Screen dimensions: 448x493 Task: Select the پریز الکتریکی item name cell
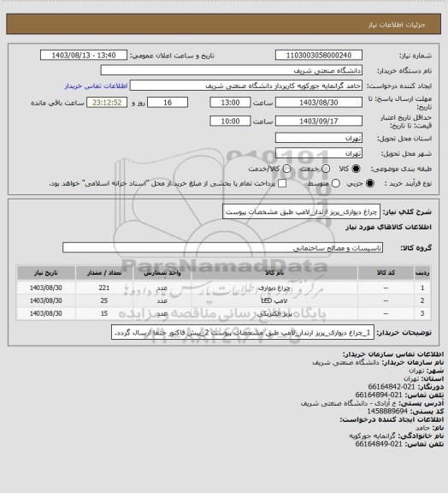274,313
